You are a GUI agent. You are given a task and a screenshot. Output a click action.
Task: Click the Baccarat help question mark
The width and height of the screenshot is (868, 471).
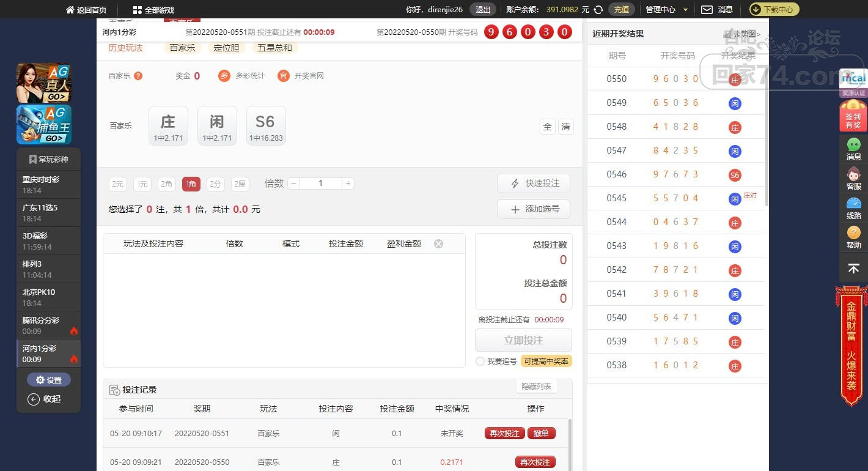point(138,76)
